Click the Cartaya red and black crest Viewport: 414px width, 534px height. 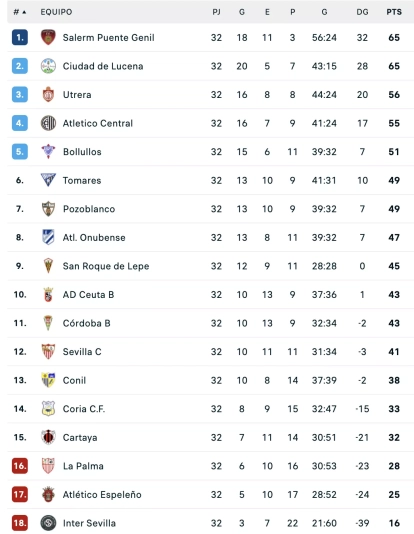[48, 437]
